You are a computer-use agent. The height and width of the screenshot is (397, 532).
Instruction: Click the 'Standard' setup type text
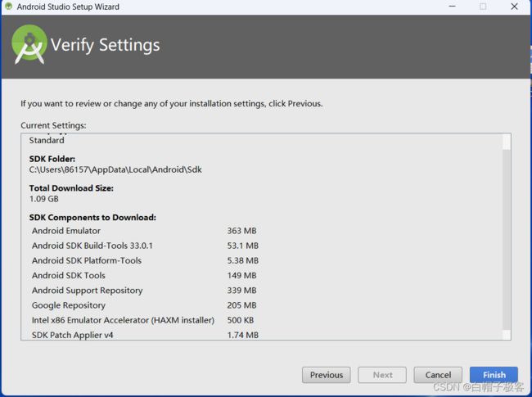coord(47,141)
